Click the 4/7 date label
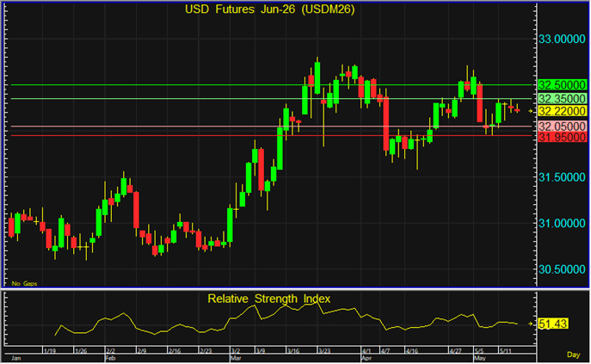Image resolution: width=591 pixels, height=364 pixels. [385, 351]
